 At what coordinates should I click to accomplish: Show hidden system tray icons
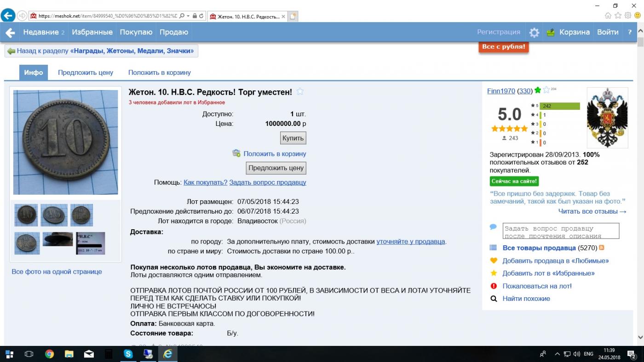[558, 354]
